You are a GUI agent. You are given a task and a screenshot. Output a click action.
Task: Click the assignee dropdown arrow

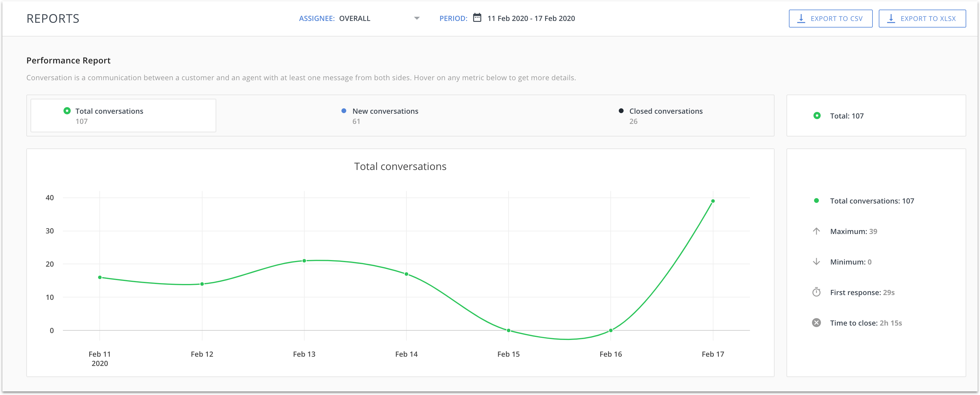[417, 18]
